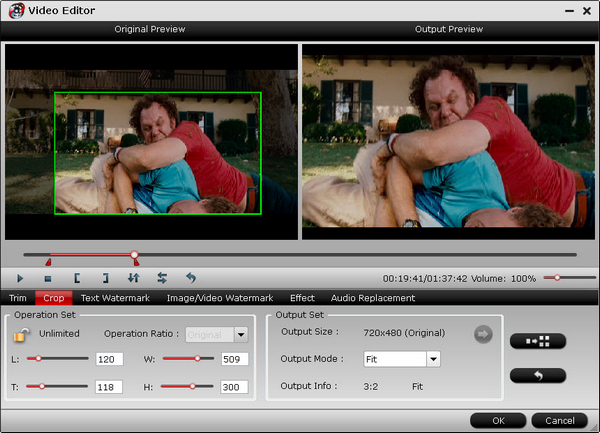Click the grayed Original ratio field
The width and height of the screenshot is (600, 433).
click(210, 335)
